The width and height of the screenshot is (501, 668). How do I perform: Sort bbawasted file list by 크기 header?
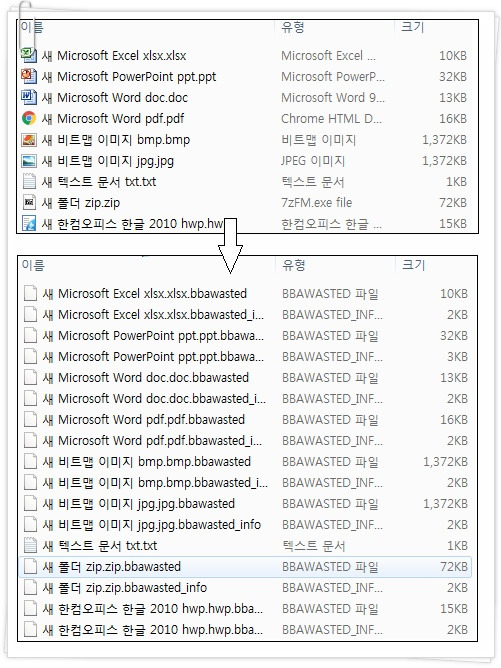pos(414,265)
